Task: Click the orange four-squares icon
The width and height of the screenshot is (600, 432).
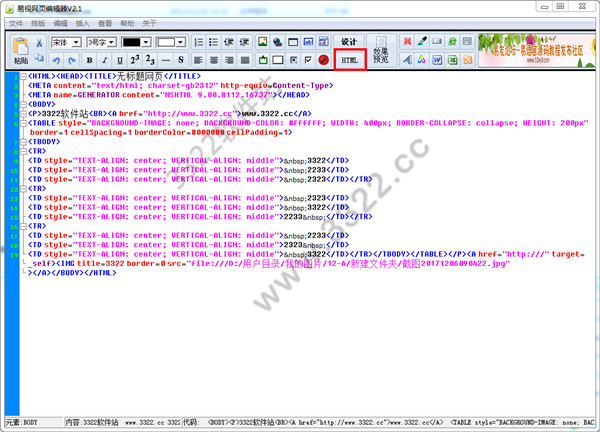Action: pos(468,60)
